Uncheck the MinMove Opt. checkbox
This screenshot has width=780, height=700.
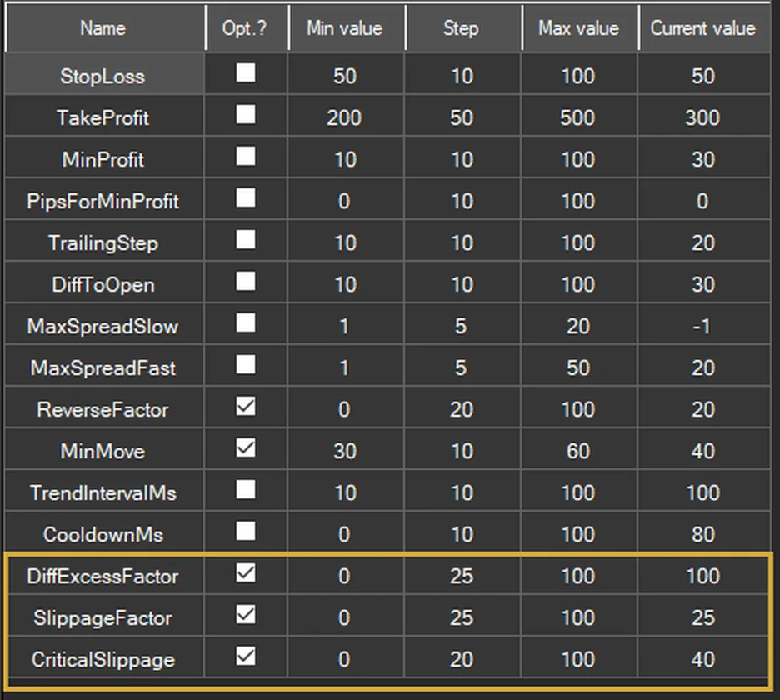(246, 448)
